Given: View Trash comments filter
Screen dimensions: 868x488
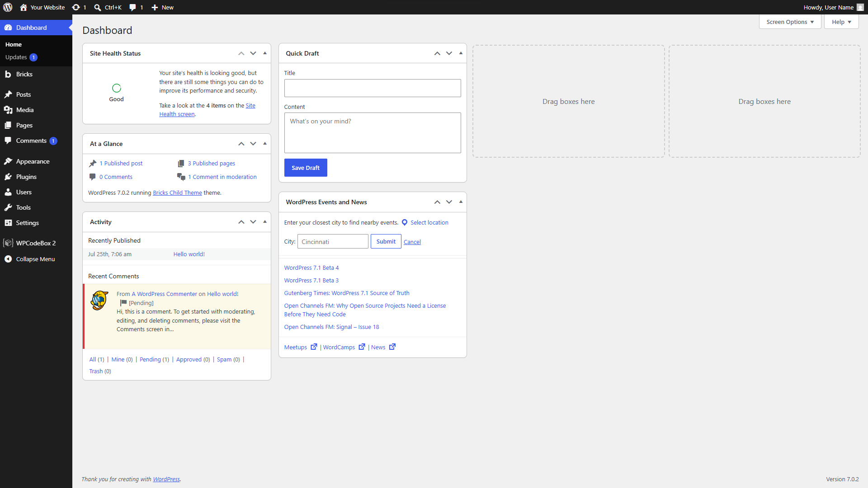Looking at the screenshot, I should [96, 371].
